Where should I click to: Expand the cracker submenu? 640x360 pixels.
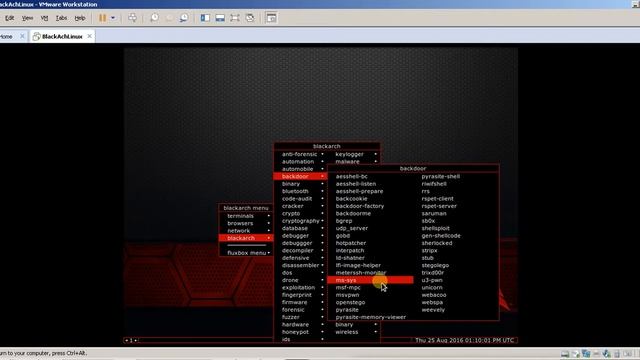(300, 206)
